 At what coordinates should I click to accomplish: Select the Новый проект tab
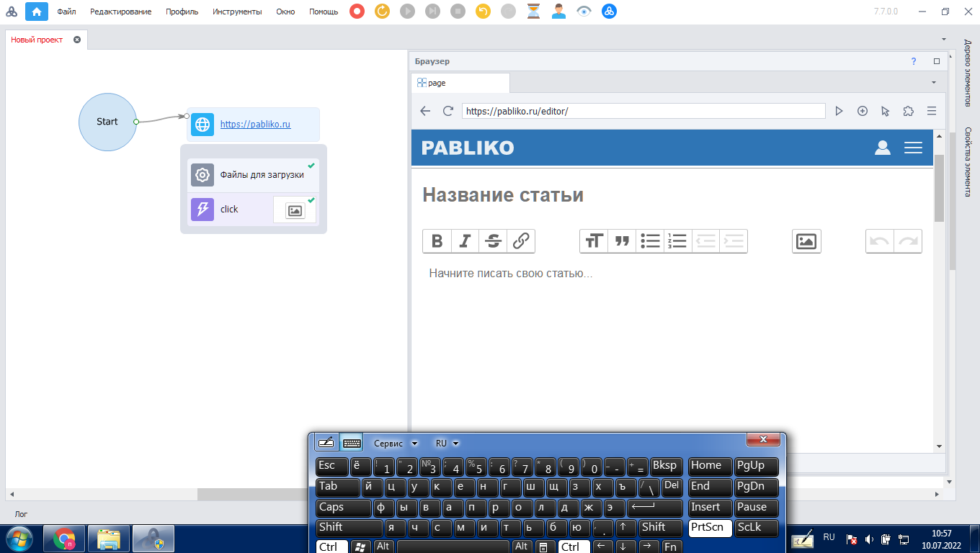tap(37, 40)
